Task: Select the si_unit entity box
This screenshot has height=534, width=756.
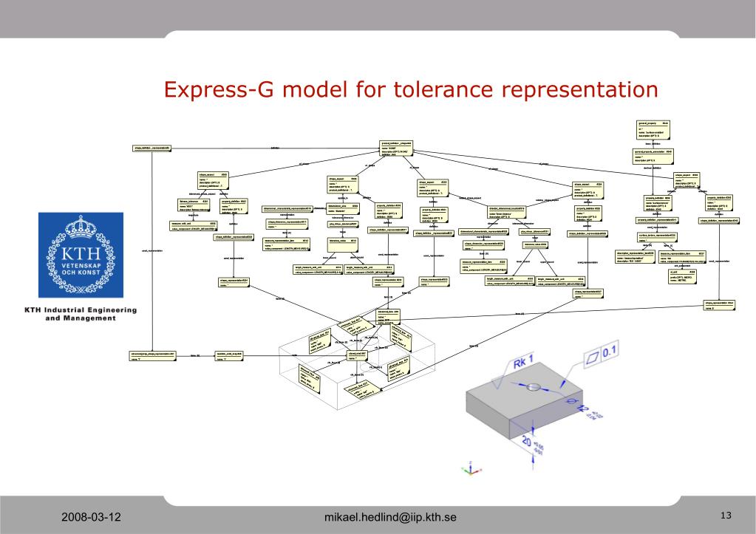Action: (x=682, y=277)
